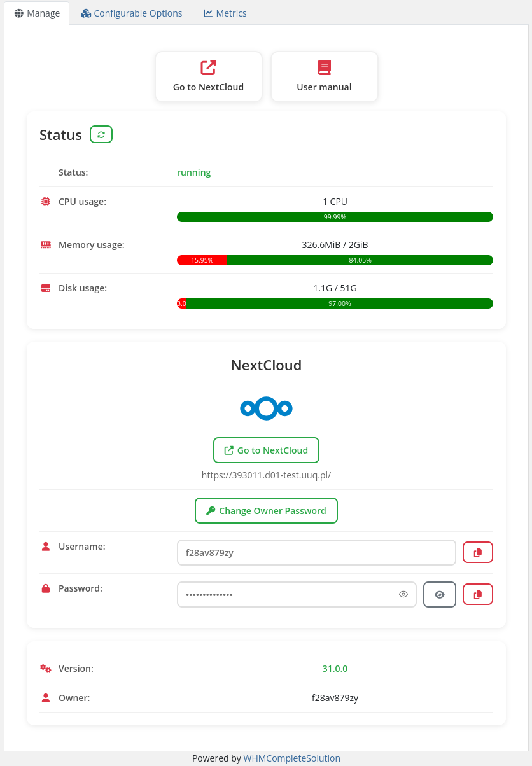Open the User manual tile
532x766 pixels.
325,76
